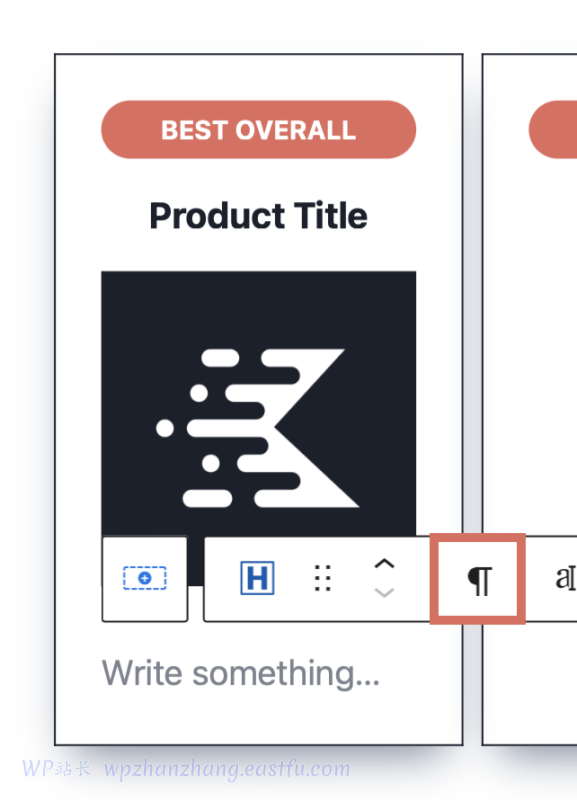
Task: Move block up with the up chevron
Action: tap(384, 564)
